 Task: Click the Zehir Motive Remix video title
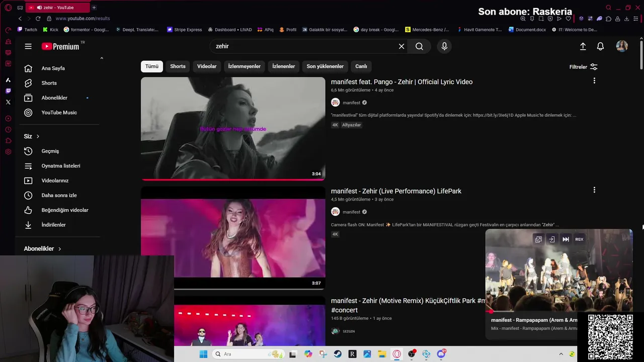[408, 305]
